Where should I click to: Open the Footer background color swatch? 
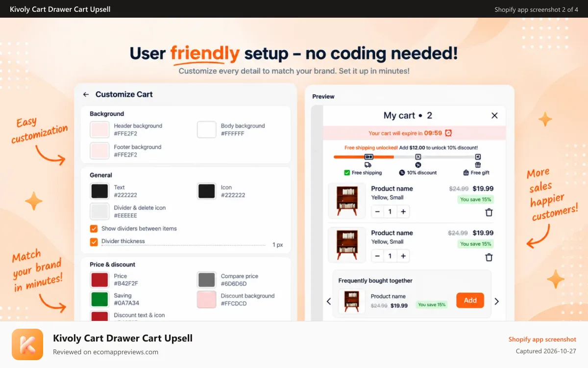99,151
